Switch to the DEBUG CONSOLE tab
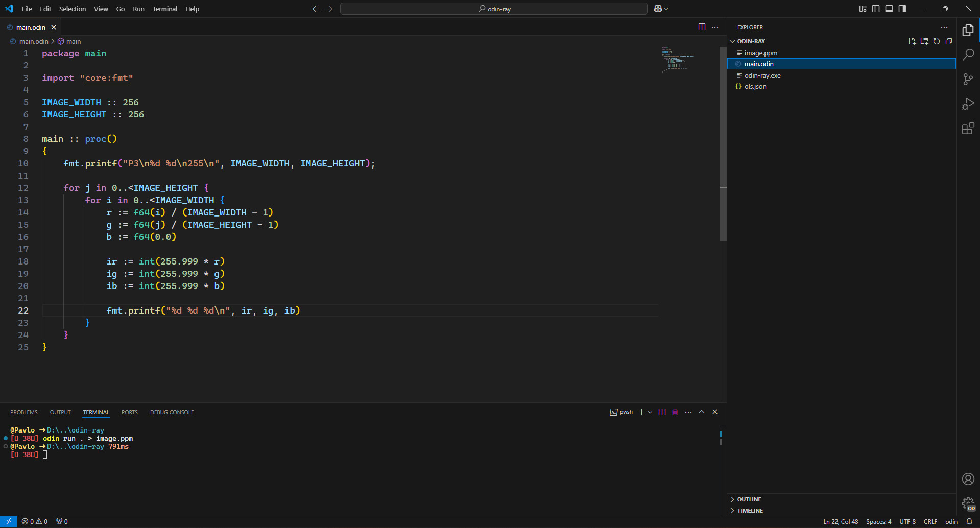 click(172, 412)
